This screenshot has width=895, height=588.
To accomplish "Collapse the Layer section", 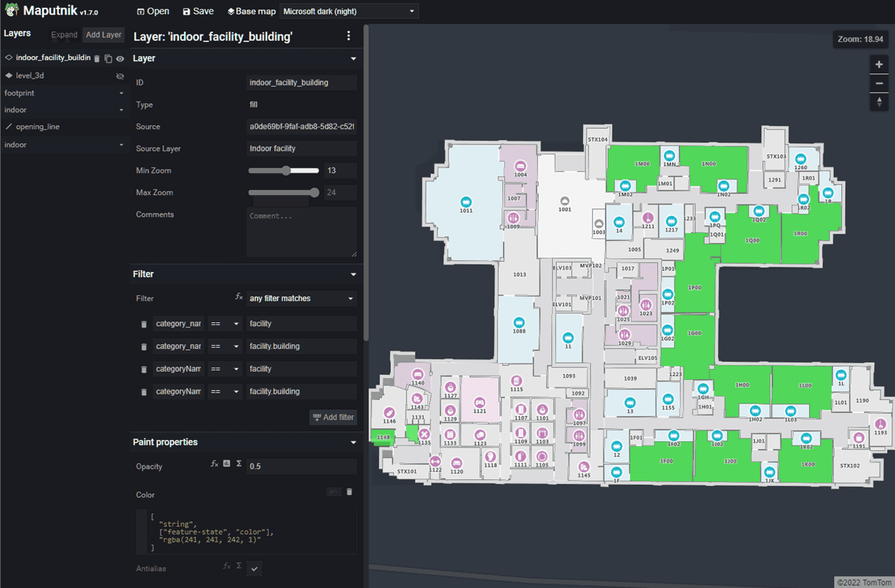I will (x=353, y=59).
